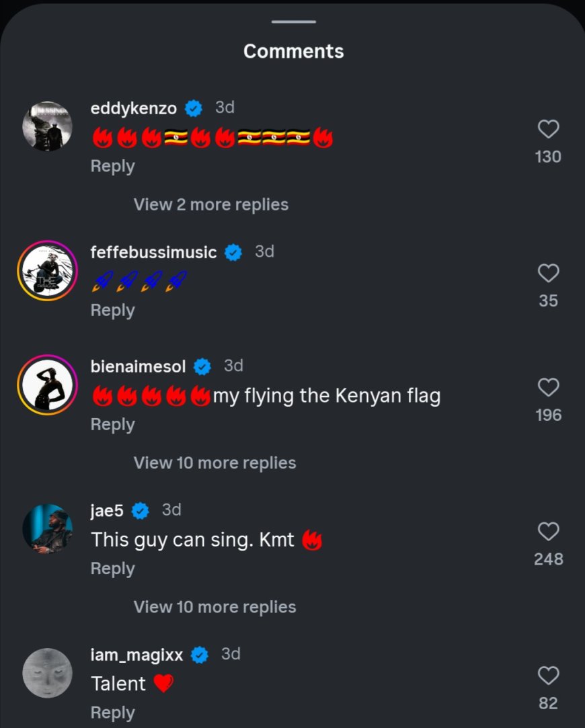Open jae5's profile photo

point(47,529)
